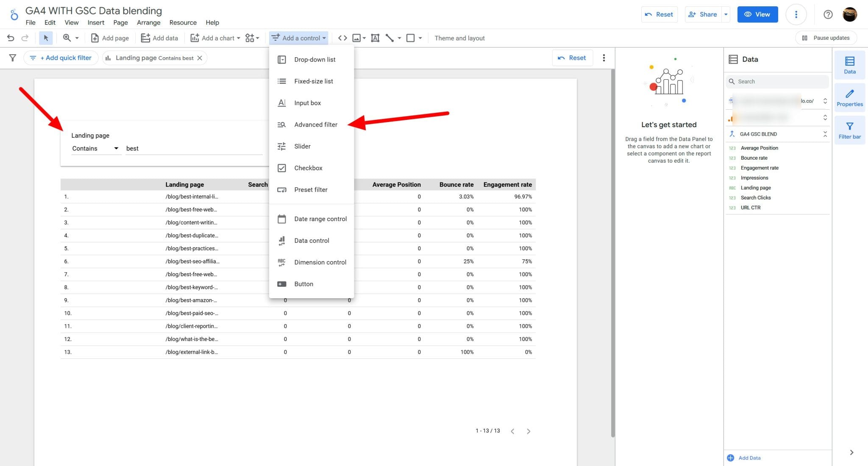Open the Contains dropdown in the filter control
Image resolution: width=868 pixels, height=466 pixels.
(95, 148)
